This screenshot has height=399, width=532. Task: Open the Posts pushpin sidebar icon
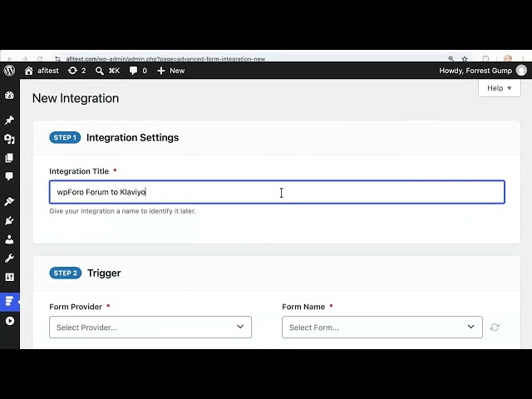[9, 120]
